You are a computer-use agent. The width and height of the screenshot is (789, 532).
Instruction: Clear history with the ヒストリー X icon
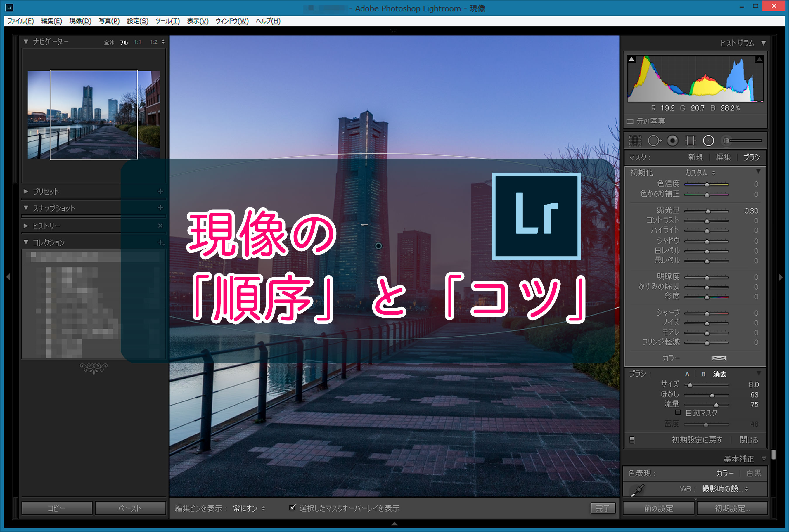(x=160, y=226)
